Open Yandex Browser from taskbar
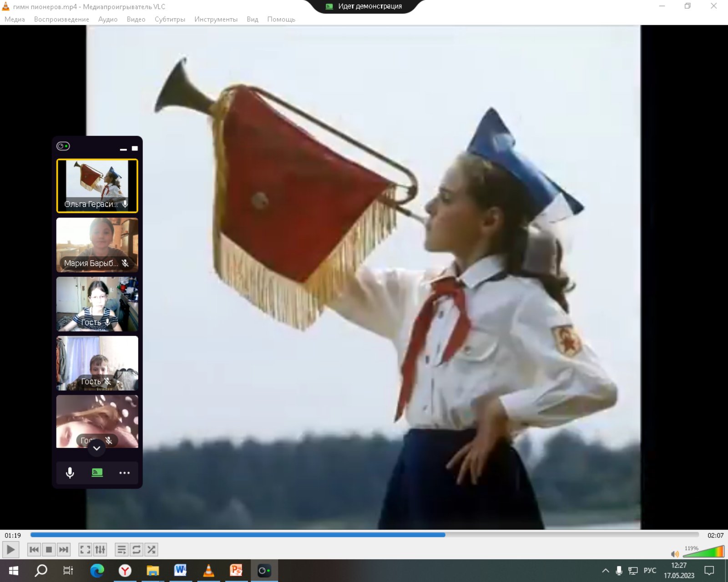Screen dimensions: 728x582 point(125,571)
